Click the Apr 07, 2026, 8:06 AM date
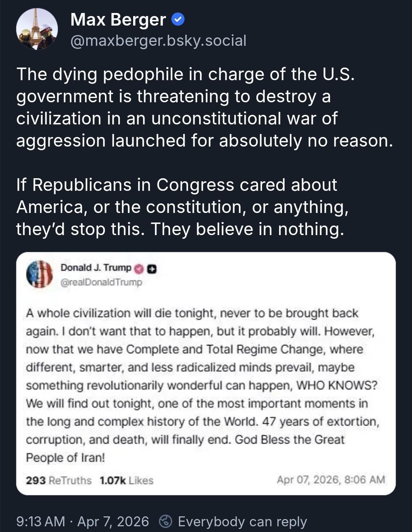Image resolution: width=412 pixels, height=532 pixels. pos(331,480)
